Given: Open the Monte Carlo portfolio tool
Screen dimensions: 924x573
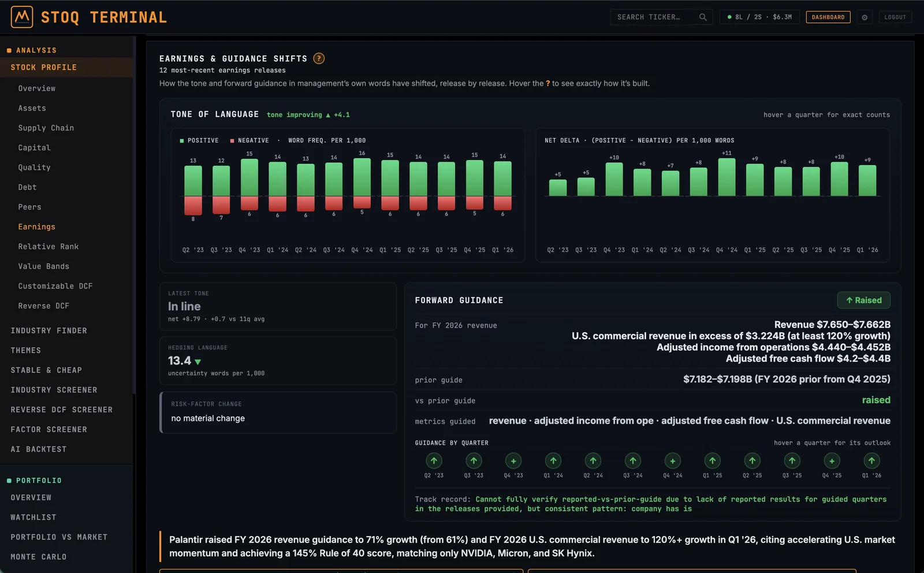Looking at the screenshot, I should pyautogui.click(x=39, y=557).
